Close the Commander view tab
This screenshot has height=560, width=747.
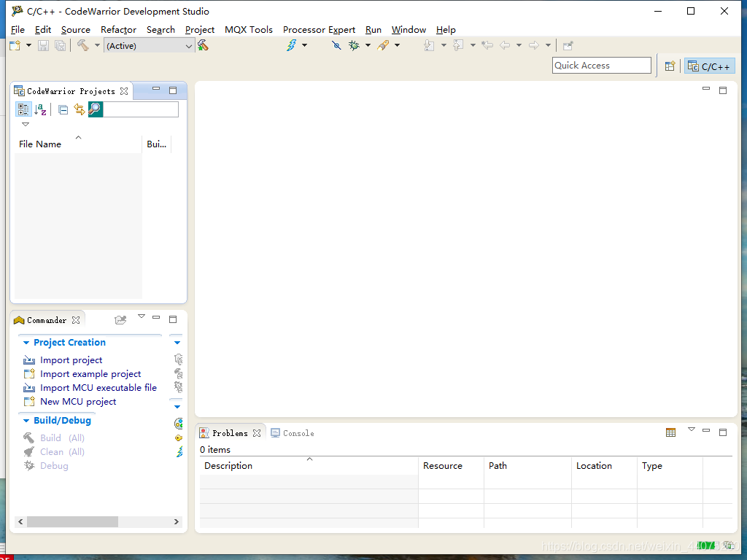tap(76, 320)
